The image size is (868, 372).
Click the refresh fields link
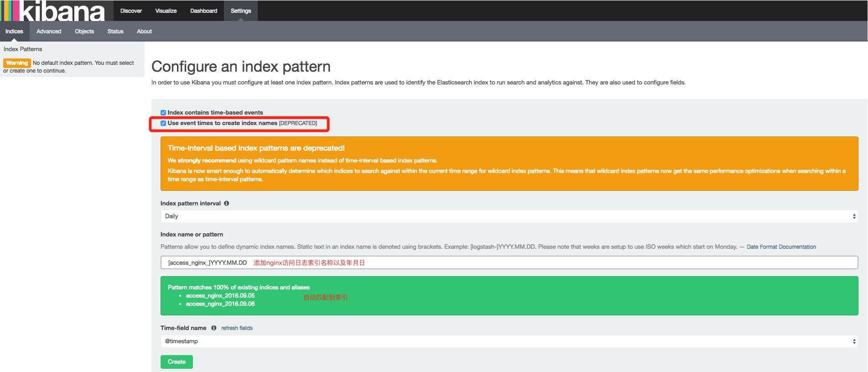tap(237, 328)
